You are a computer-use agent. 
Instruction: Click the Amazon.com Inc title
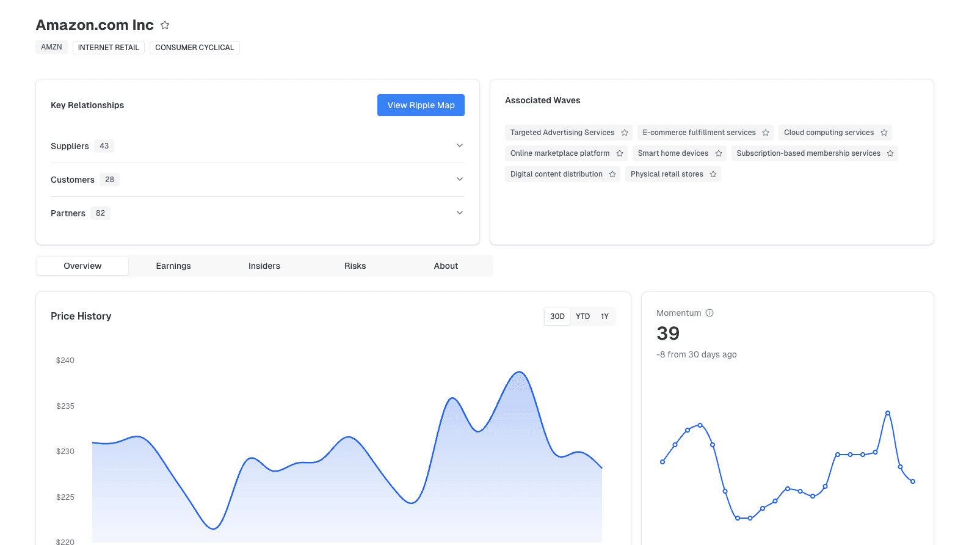(x=95, y=25)
